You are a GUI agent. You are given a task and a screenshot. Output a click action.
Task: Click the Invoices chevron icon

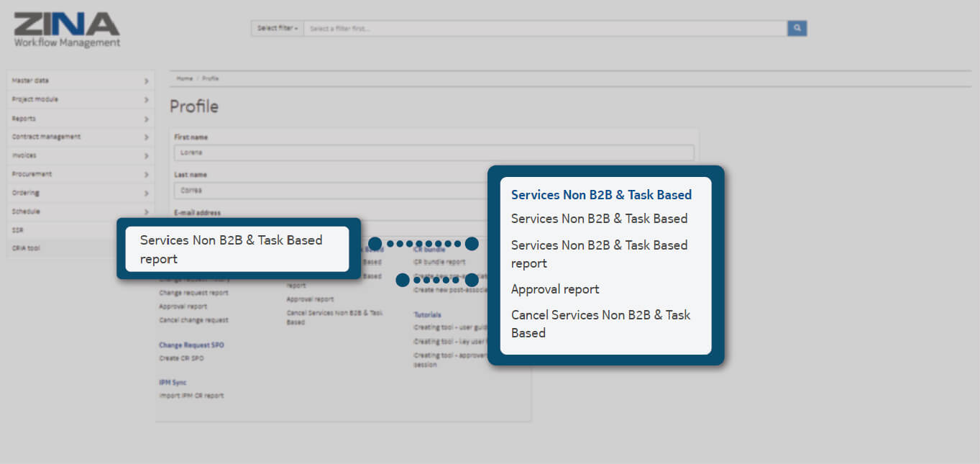coord(146,156)
